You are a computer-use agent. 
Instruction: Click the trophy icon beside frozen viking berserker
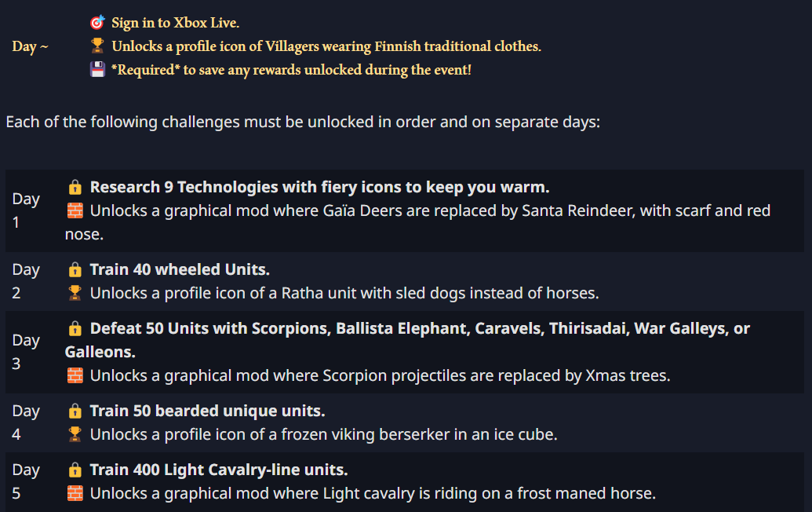(x=75, y=435)
